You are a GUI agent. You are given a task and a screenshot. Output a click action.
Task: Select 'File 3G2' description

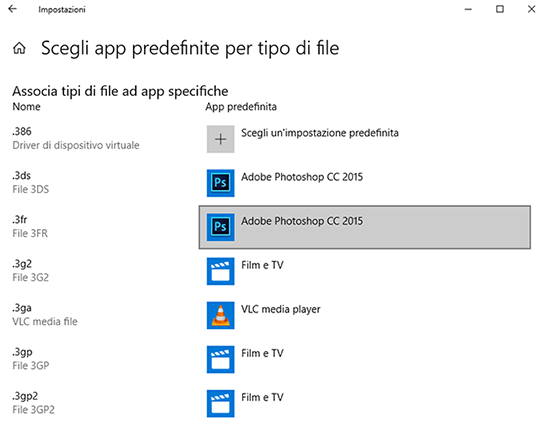coord(30,277)
